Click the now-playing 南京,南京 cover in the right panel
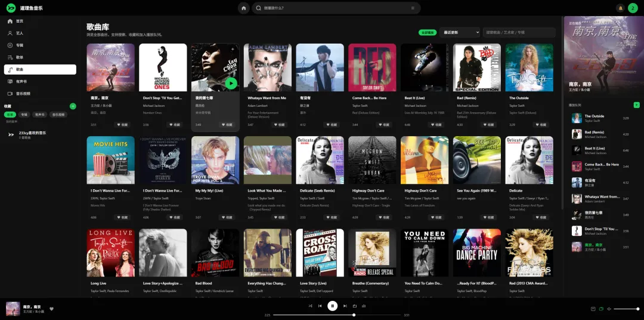Viewport: 644px width, 320px height. (603, 56)
